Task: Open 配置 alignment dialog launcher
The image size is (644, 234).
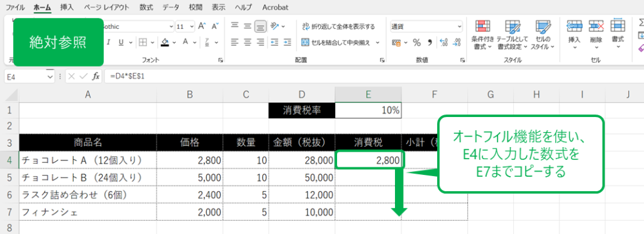Action: point(382,60)
